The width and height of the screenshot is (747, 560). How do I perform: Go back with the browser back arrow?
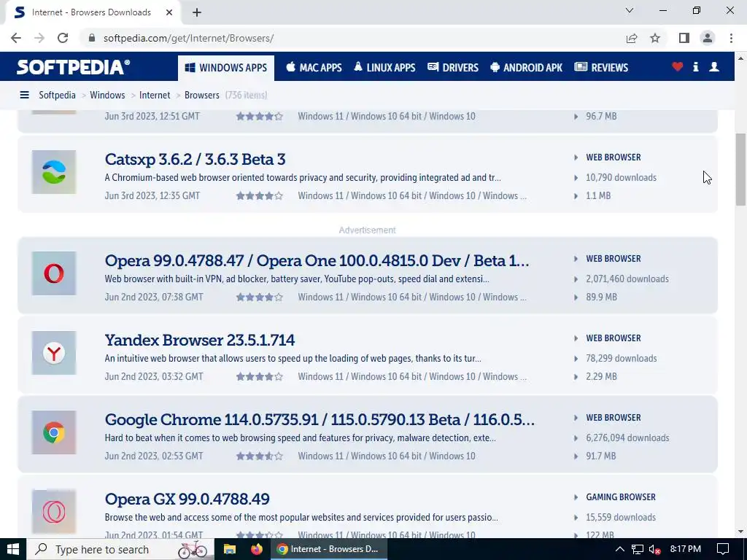tap(16, 38)
